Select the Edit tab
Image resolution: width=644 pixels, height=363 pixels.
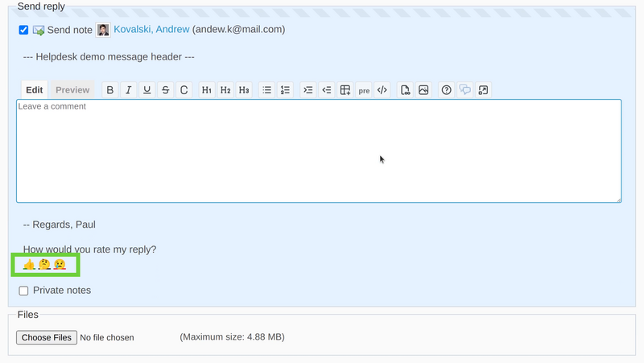coord(34,90)
